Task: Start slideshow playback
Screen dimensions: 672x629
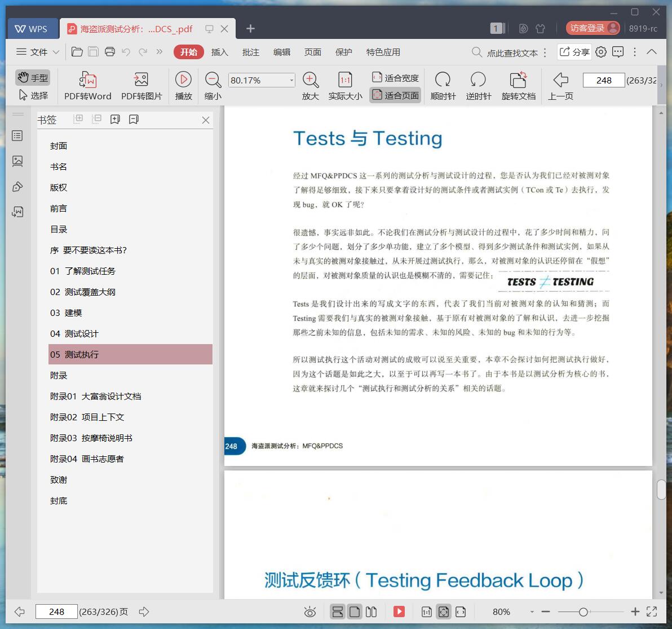Action: pos(183,86)
